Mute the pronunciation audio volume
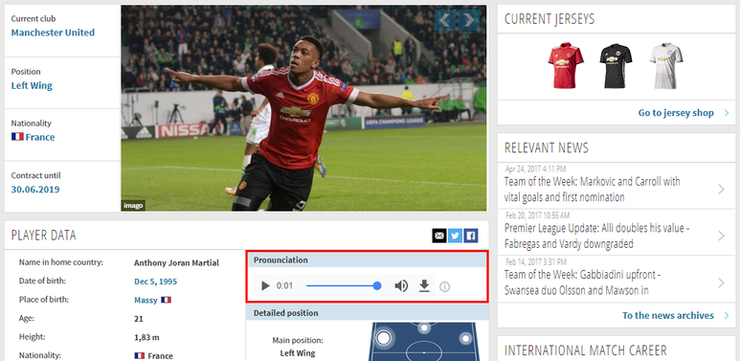Screen dimensions: 740x361 pos(401,286)
